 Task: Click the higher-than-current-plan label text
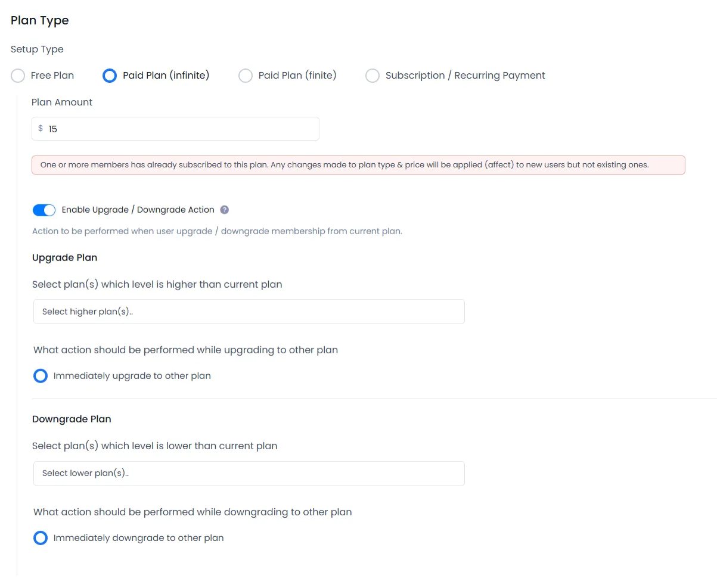pos(157,284)
